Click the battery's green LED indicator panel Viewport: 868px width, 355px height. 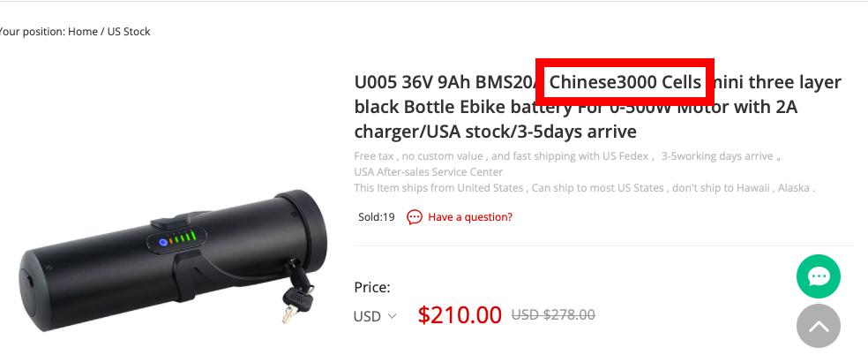(x=176, y=240)
